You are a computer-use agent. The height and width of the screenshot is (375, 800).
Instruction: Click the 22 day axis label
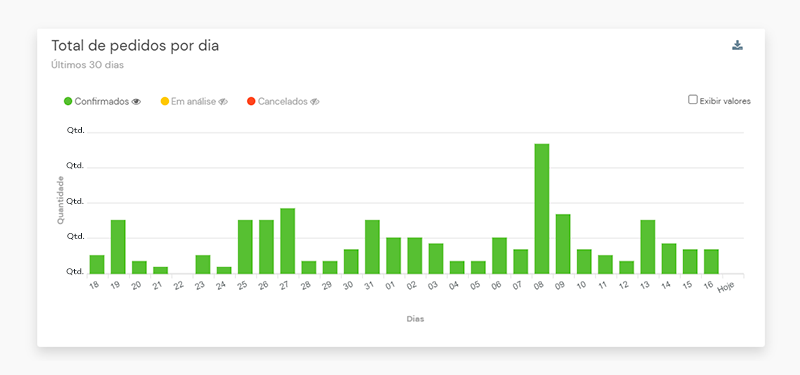pos(178,286)
